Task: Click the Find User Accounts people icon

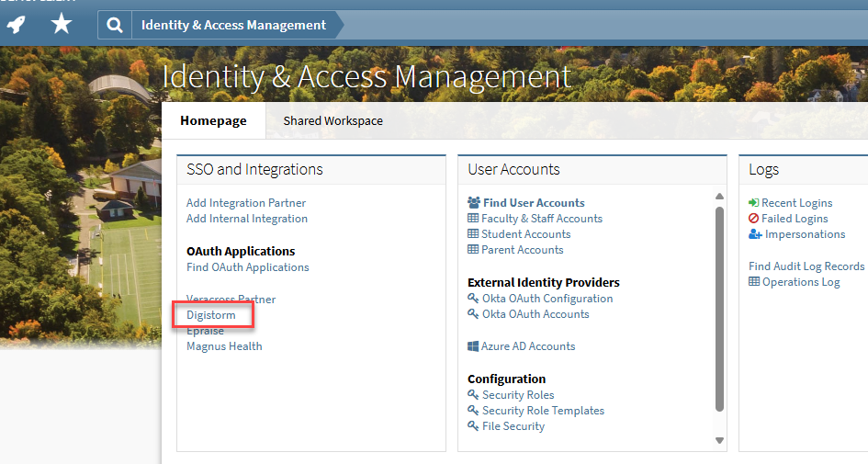Action: click(x=473, y=203)
